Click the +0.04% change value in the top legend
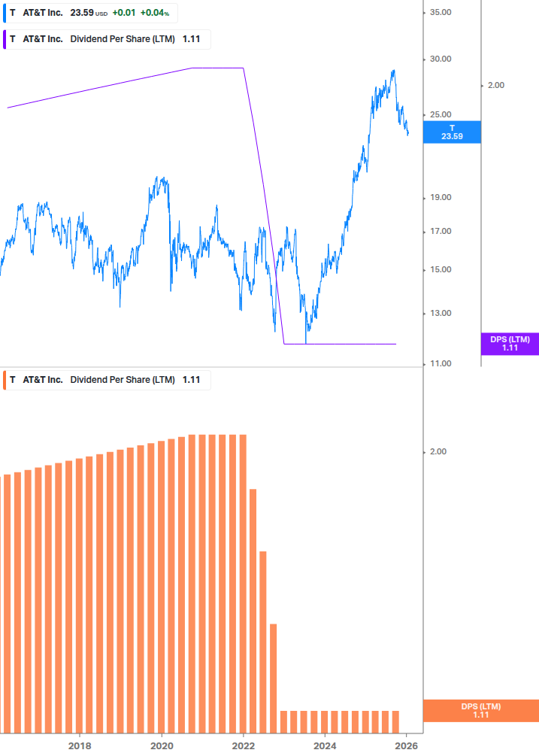Screen dimensions: 539x756 tap(156, 13)
